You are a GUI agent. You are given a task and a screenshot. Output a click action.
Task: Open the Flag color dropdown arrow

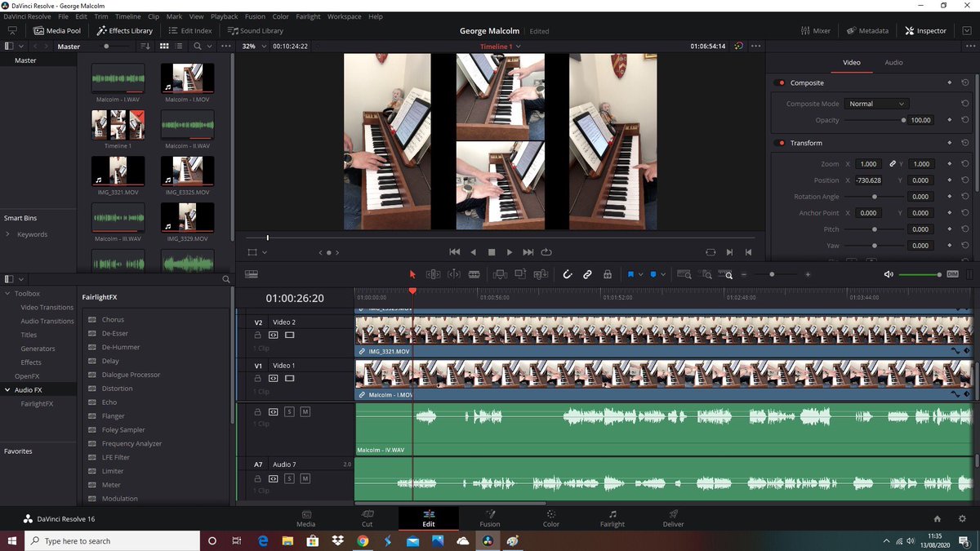point(641,275)
